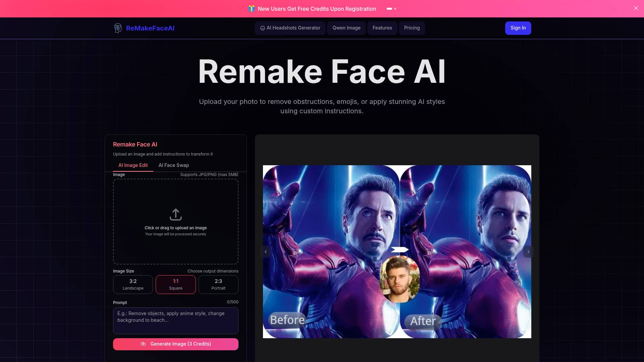644x362 pixels.
Task: Click the upload arrow icon in the drop zone
Action: tap(176, 215)
